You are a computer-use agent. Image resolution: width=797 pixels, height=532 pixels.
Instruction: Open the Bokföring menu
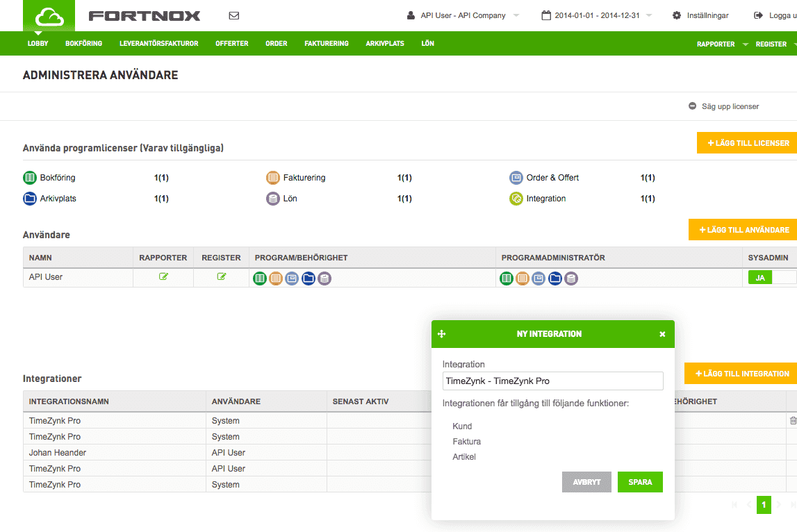point(84,44)
